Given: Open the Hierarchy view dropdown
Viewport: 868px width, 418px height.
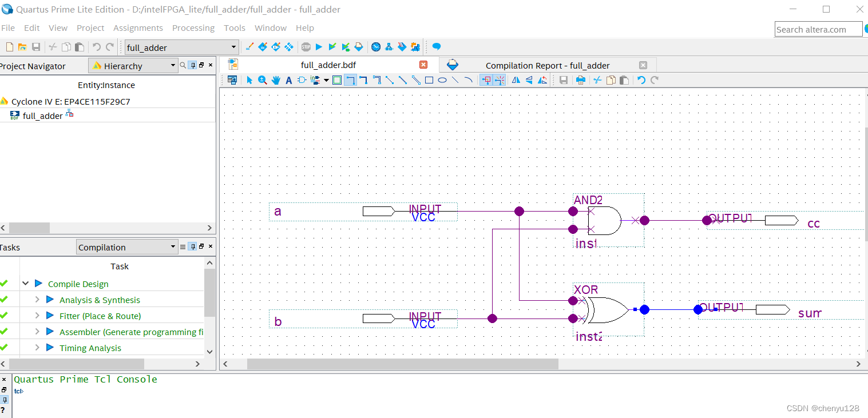Looking at the screenshot, I should click(133, 66).
